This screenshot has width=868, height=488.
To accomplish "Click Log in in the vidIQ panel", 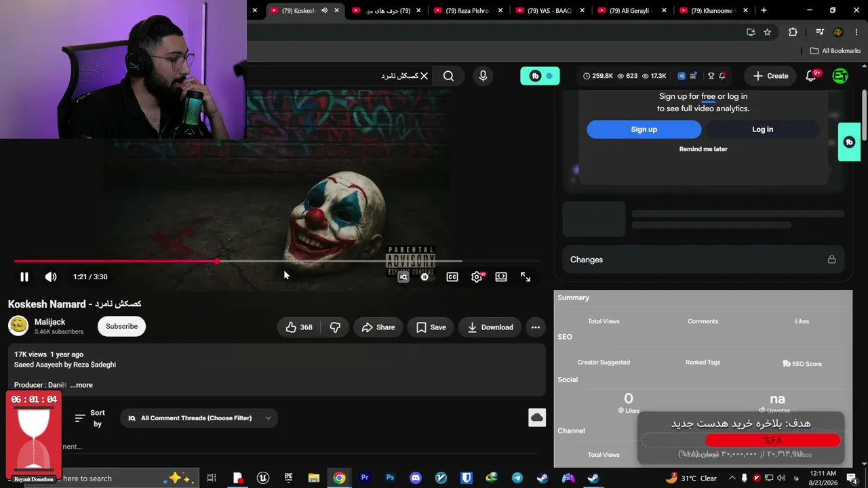I will (762, 129).
